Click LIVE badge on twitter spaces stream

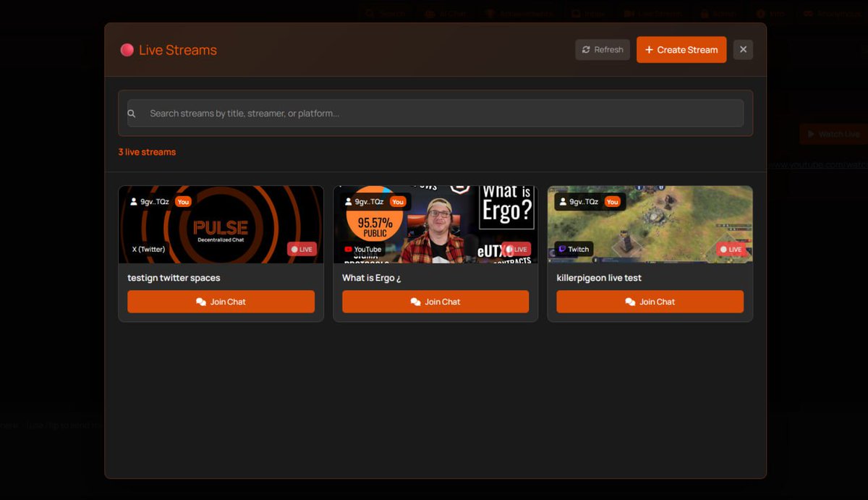coord(302,250)
